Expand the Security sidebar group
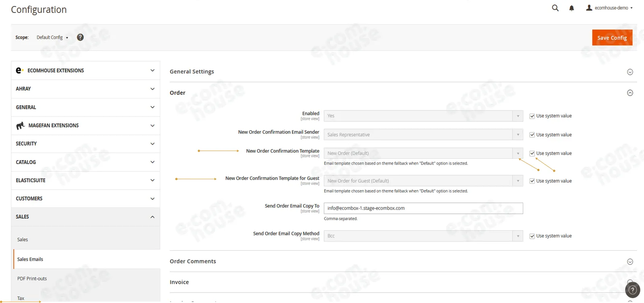The image size is (644, 303). 85,144
